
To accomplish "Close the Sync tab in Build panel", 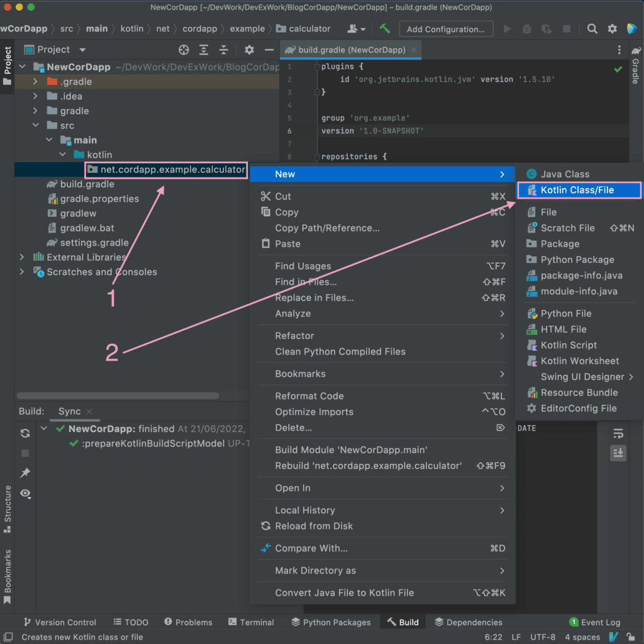I will click(89, 411).
